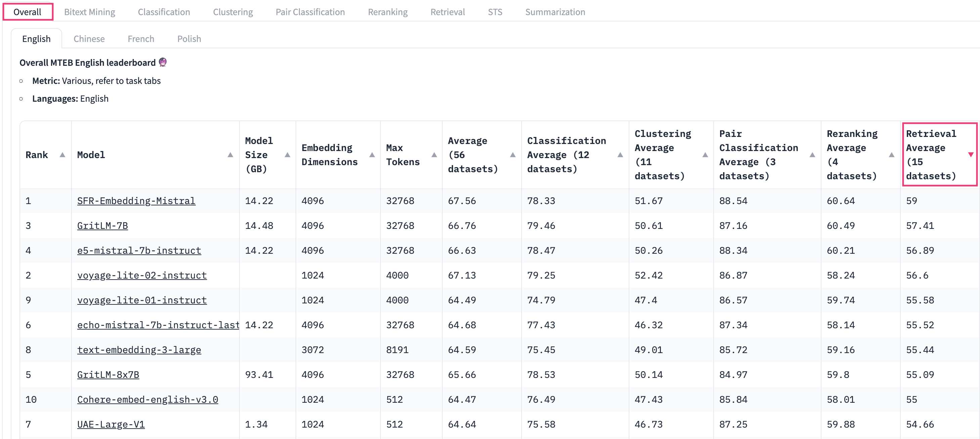Open the SFR-Embedding-Mistral model link

click(x=136, y=201)
